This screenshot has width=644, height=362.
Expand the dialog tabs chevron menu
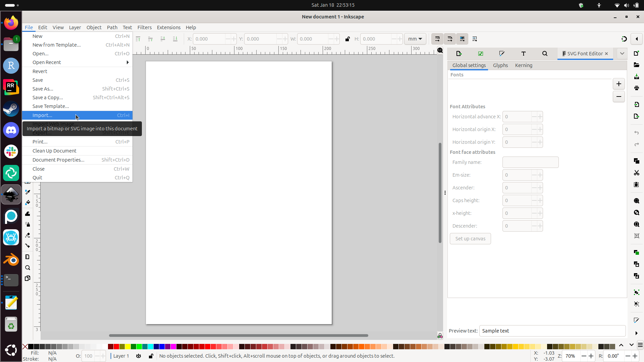(x=622, y=54)
